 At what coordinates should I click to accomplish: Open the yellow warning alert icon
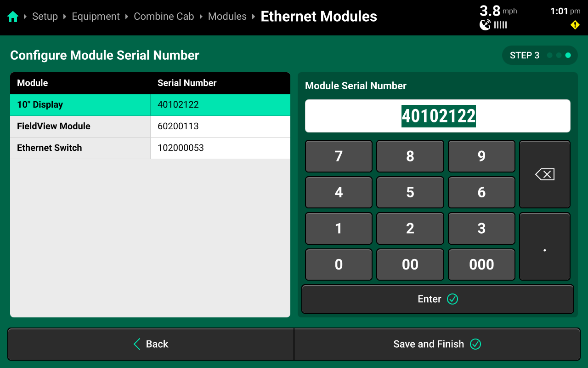(x=575, y=25)
